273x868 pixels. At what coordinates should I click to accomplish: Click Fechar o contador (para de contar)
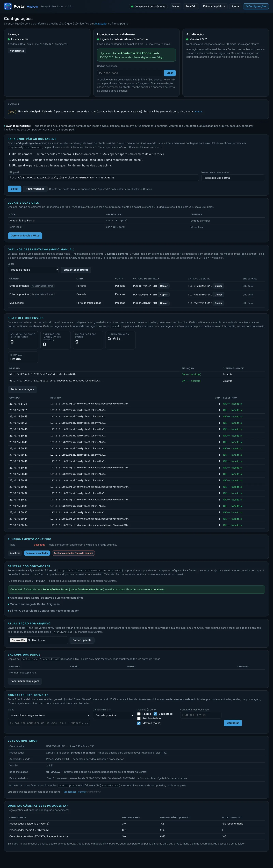(x=74, y=553)
